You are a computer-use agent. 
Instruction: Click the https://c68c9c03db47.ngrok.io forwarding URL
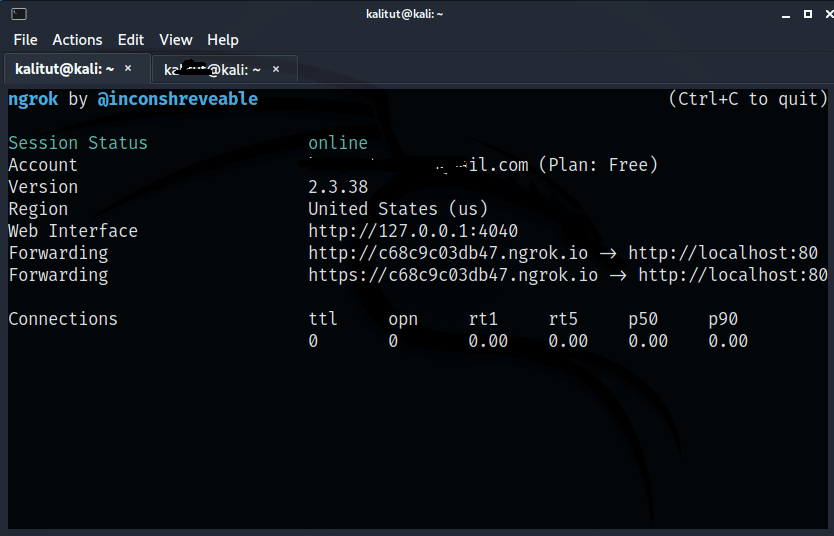click(x=453, y=275)
